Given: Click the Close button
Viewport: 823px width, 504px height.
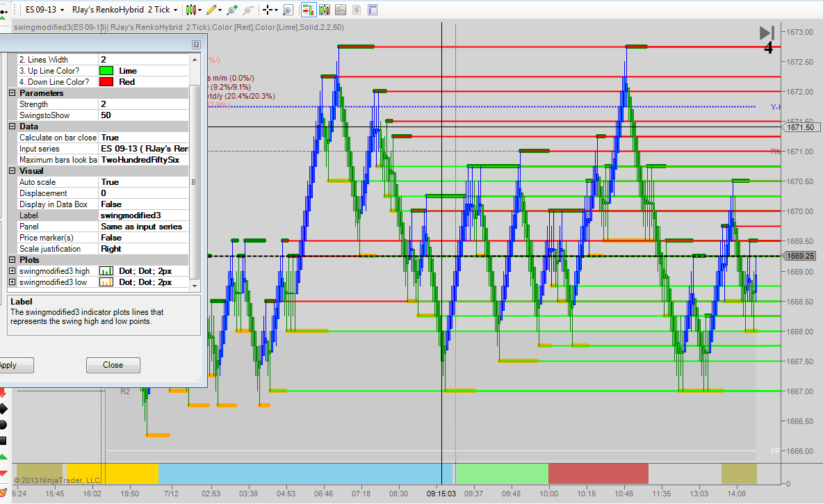Looking at the screenshot, I should 113,365.
